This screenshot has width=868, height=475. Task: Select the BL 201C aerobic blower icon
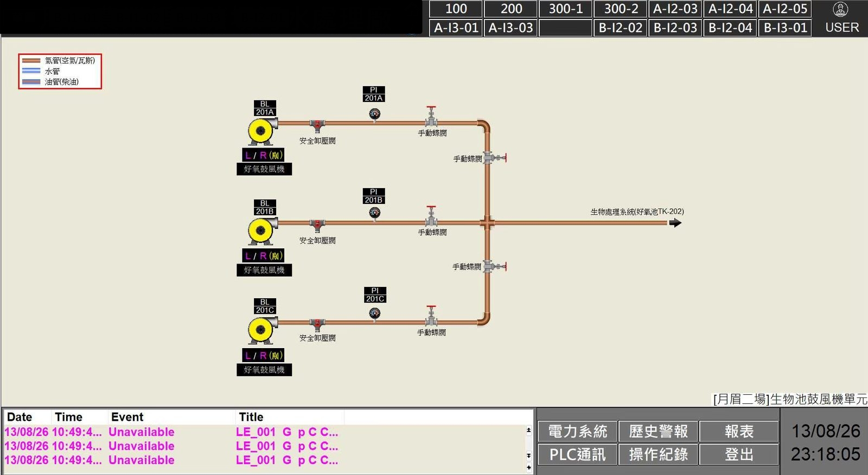click(x=263, y=330)
